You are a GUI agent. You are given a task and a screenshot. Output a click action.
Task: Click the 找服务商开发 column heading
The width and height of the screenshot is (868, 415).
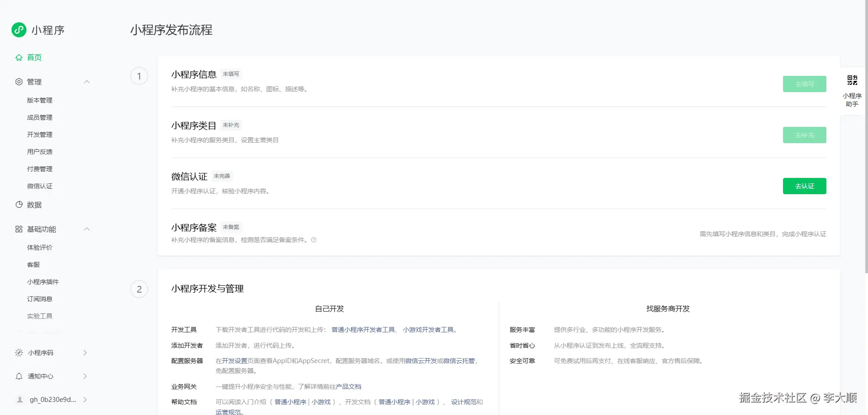[668, 309]
